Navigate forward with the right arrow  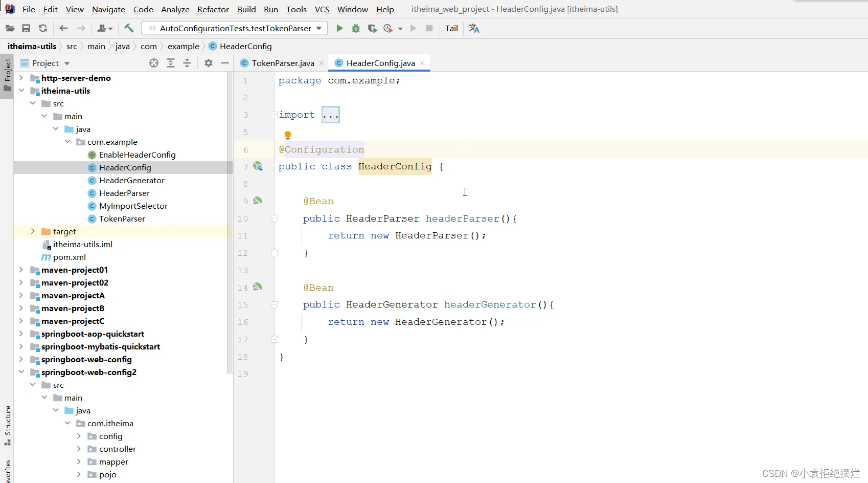[x=81, y=28]
